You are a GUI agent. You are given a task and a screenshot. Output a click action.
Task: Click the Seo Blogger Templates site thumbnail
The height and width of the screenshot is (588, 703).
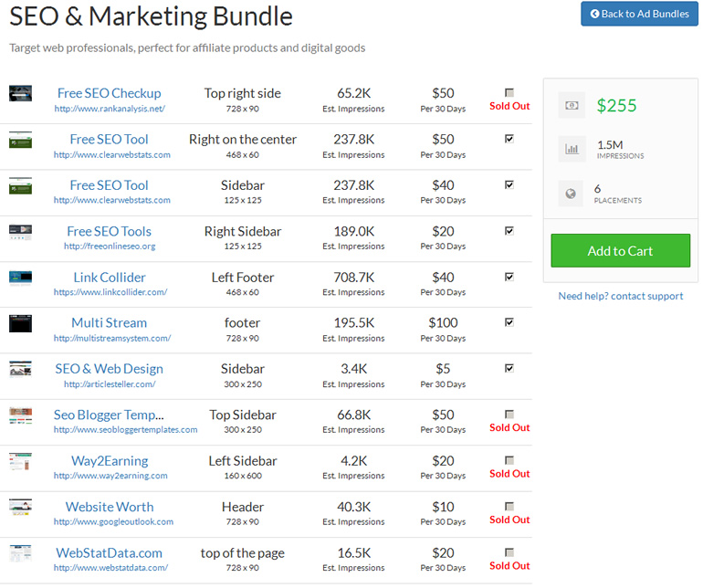point(21,415)
